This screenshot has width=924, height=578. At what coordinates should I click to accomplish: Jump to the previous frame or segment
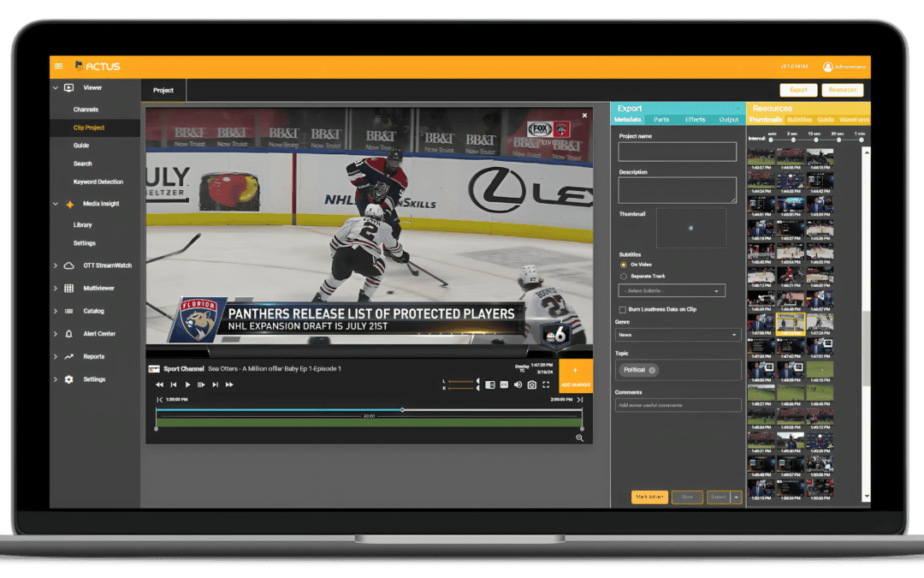(x=173, y=384)
